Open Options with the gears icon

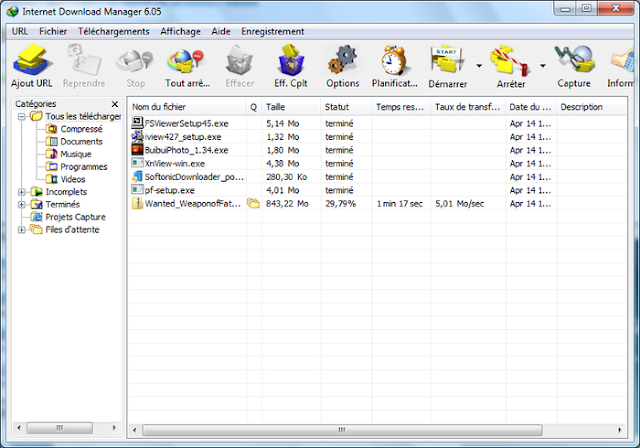click(342, 60)
